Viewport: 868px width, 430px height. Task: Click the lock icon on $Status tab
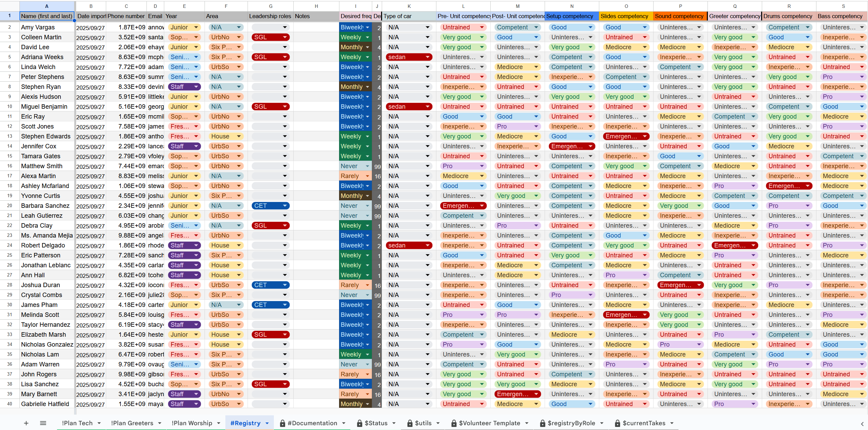point(359,423)
